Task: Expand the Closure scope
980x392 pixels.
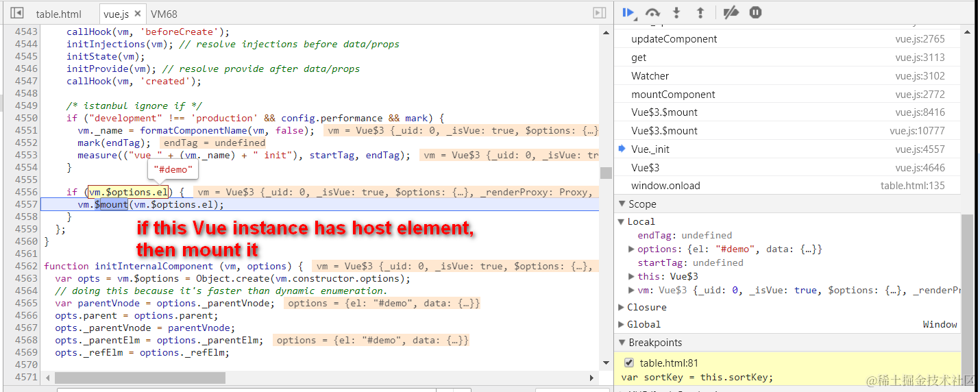Action: click(x=622, y=307)
